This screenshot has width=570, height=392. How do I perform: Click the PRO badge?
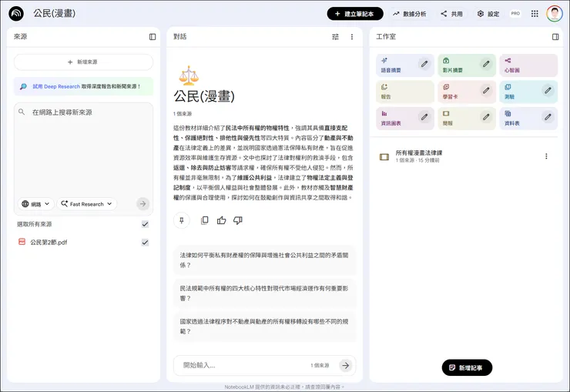point(515,13)
